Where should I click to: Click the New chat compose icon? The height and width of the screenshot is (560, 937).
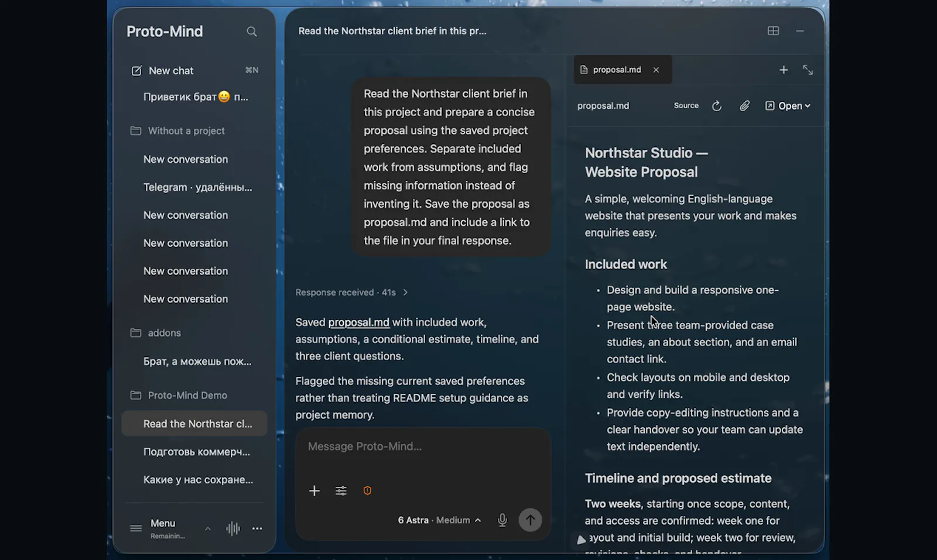(x=136, y=71)
